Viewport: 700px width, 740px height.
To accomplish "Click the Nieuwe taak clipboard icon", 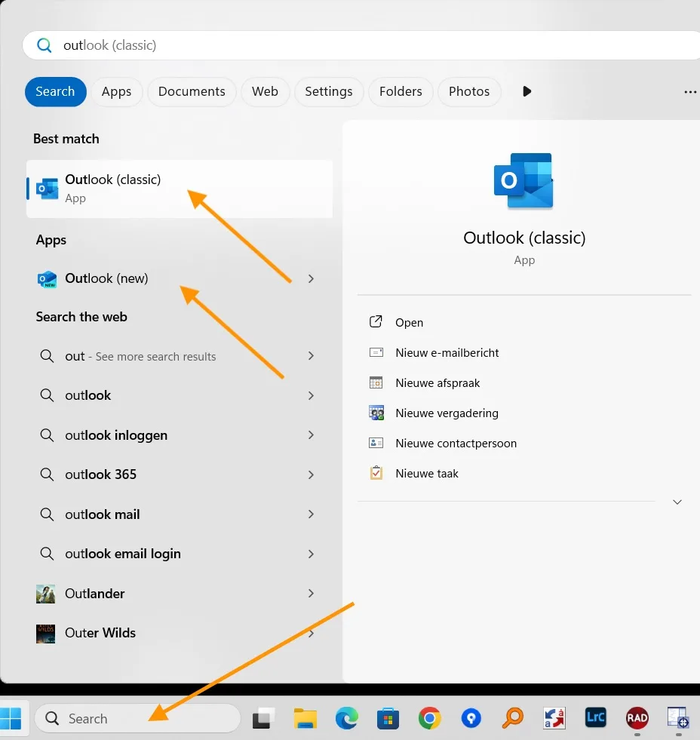I will click(x=376, y=473).
